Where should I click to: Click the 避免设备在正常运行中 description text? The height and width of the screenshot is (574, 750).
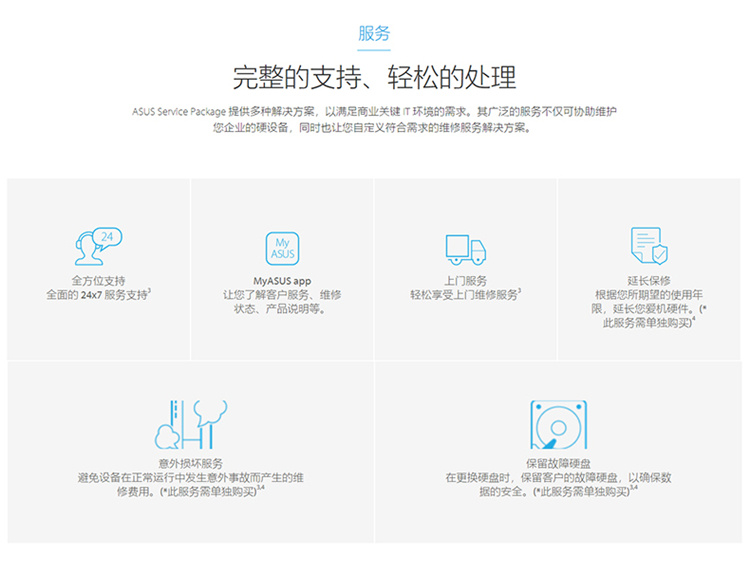click(191, 485)
